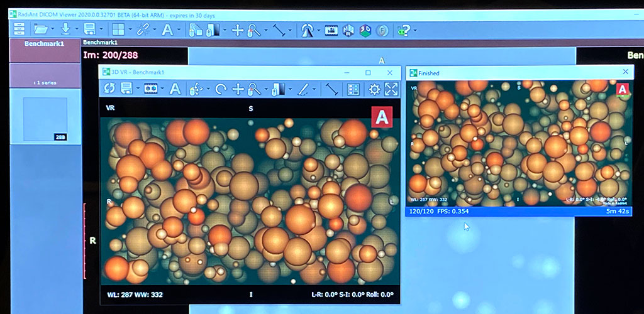The image size is (644, 314).
Task: Open the 3D volume rendering icon
Action: click(x=365, y=30)
